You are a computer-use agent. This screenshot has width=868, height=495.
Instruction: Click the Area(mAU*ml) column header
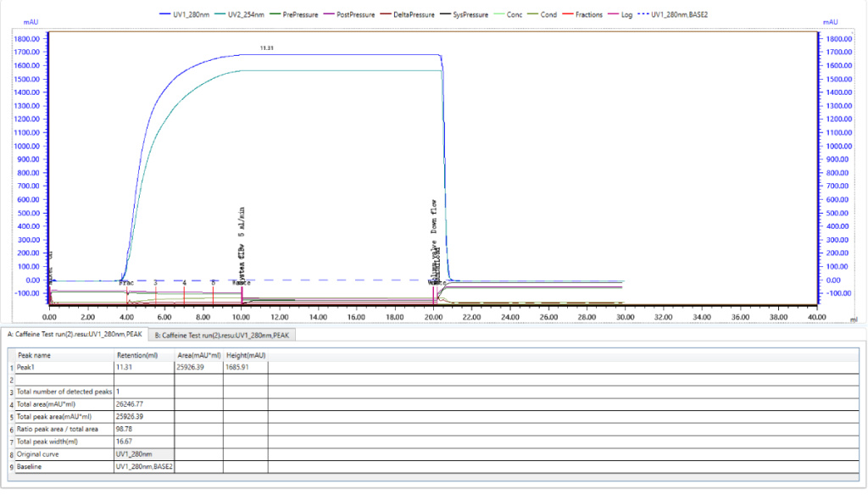coord(198,355)
